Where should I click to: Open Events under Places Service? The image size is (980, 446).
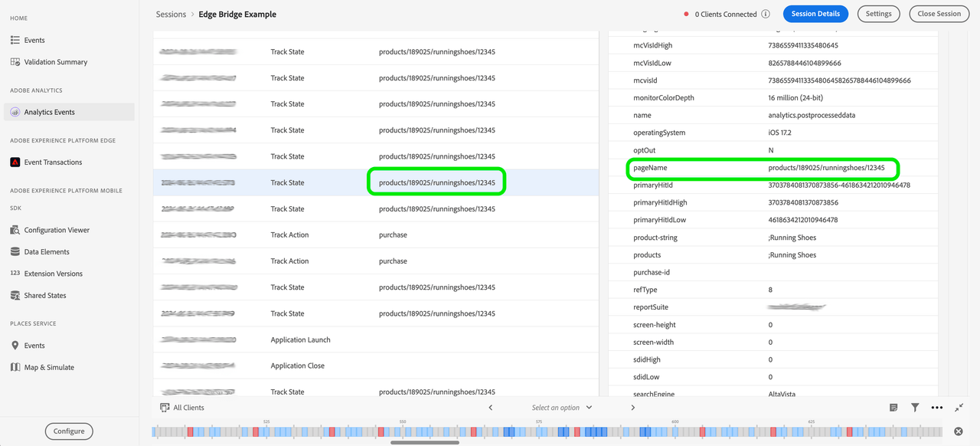(34, 346)
